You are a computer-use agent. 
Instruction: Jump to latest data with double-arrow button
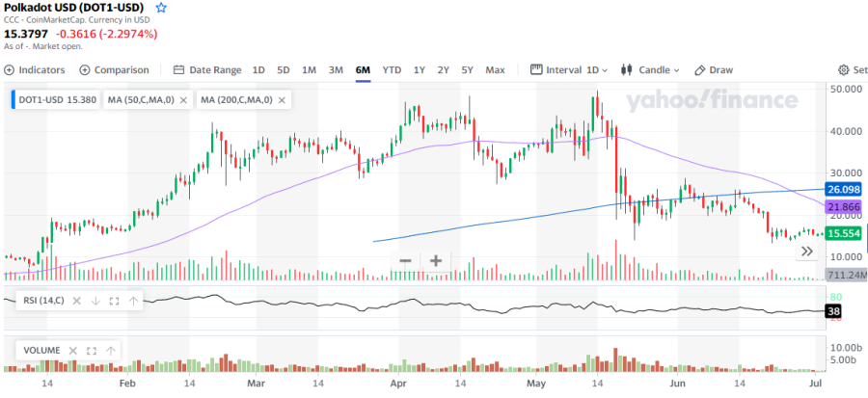806,252
